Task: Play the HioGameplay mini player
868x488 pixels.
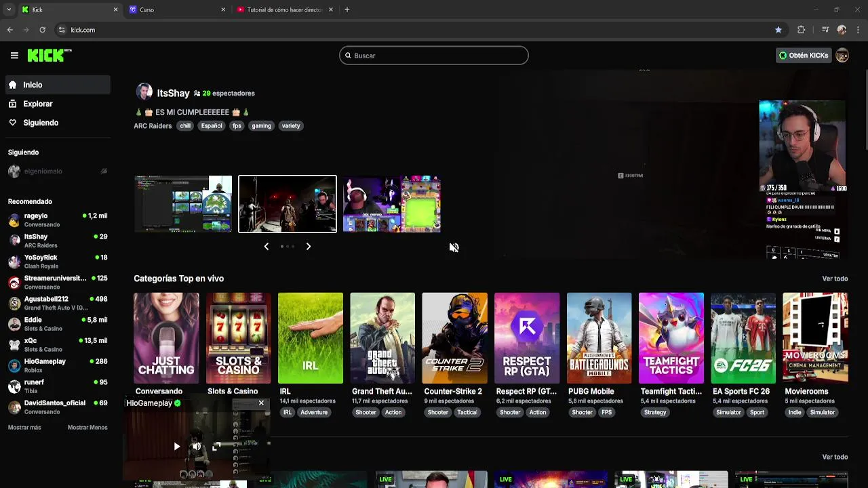Action: [x=177, y=446]
